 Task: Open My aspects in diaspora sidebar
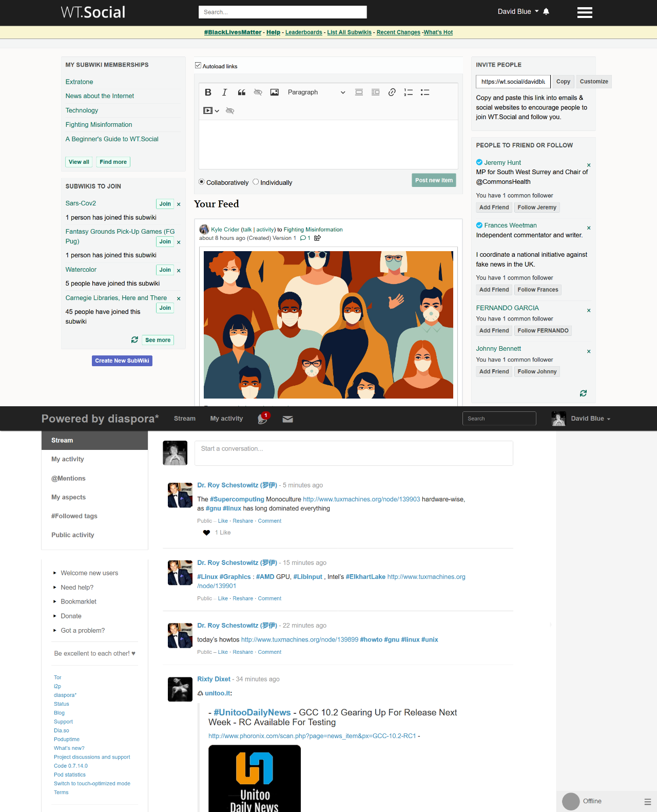tap(95, 497)
